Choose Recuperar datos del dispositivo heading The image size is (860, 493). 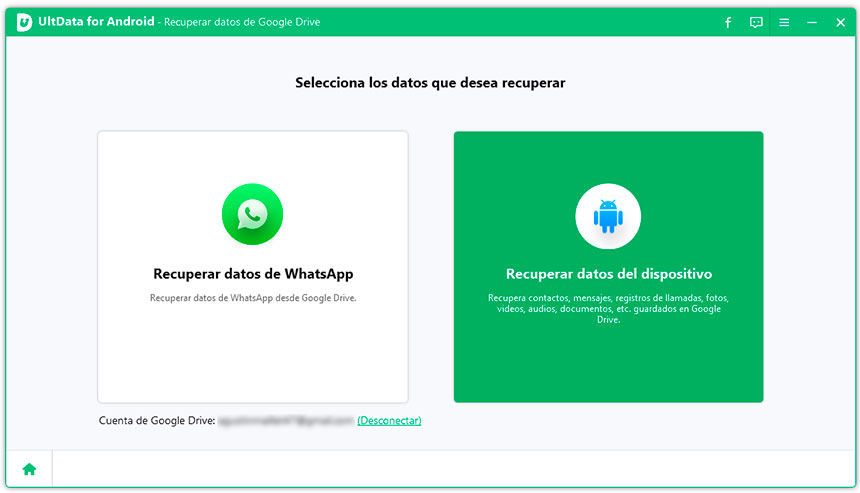pos(609,274)
